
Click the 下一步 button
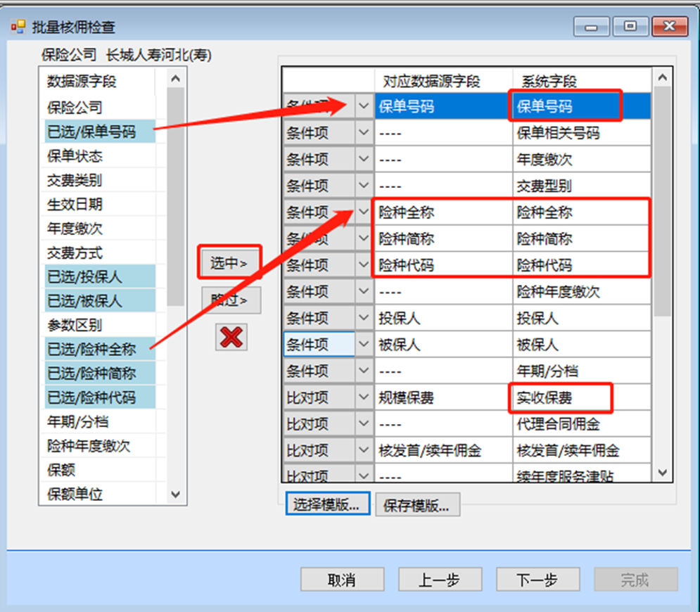click(537, 580)
